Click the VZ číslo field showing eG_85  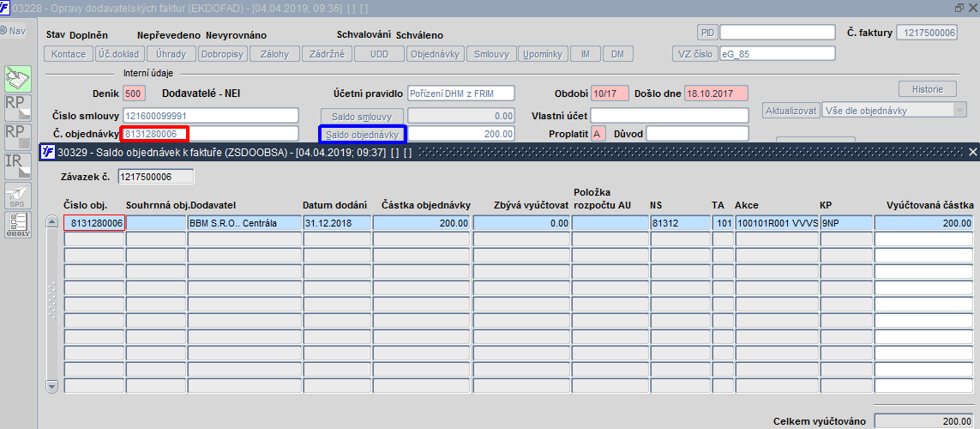coord(778,54)
